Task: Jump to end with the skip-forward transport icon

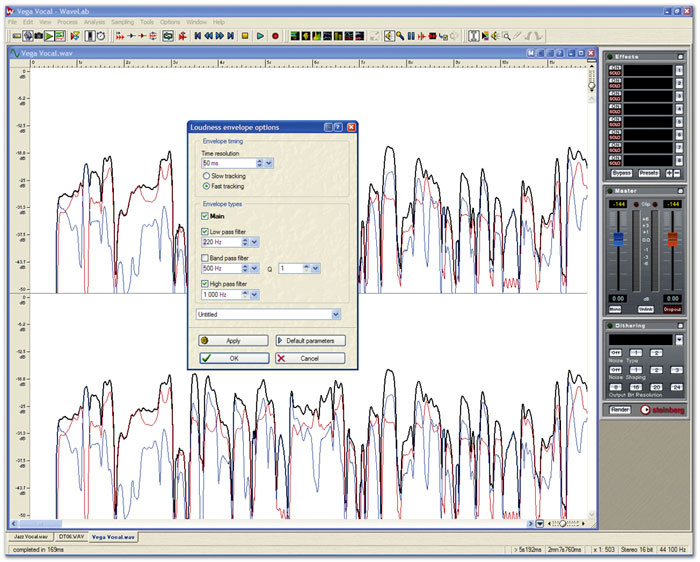Action: pyautogui.click(x=230, y=36)
